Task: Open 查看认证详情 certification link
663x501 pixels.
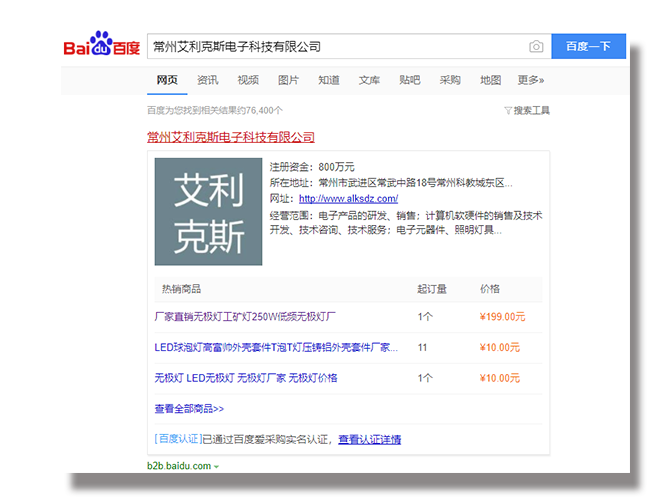Action: click(369, 440)
